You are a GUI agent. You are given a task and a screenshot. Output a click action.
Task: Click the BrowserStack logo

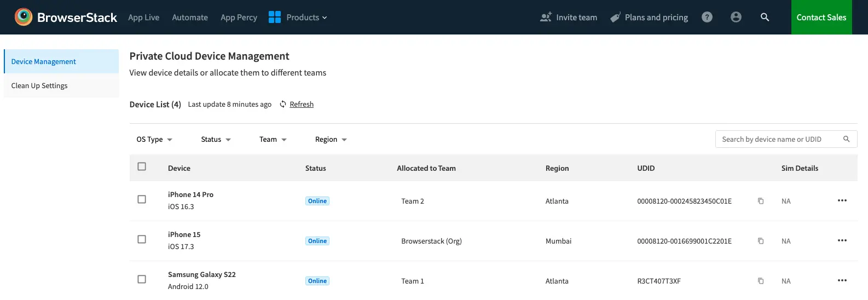[66, 17]
